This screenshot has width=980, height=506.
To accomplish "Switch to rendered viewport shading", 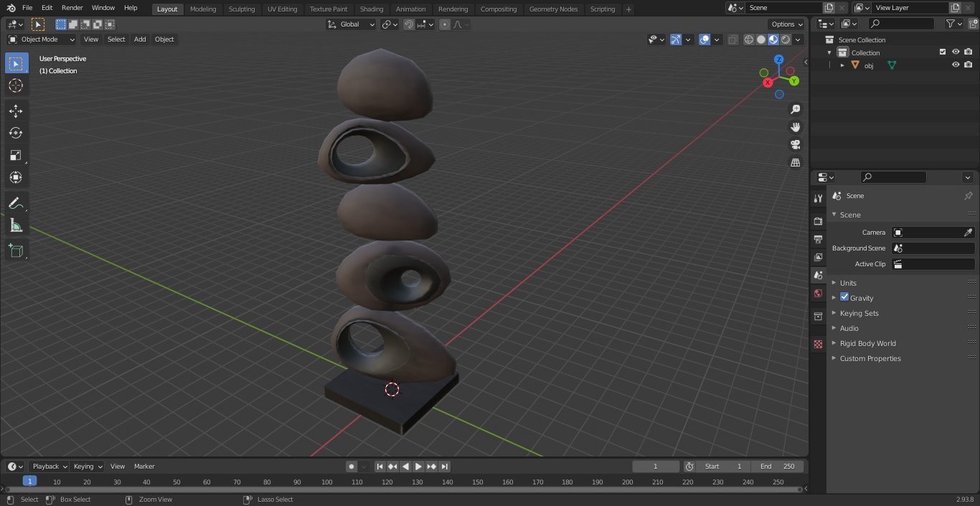I will 786,39.
